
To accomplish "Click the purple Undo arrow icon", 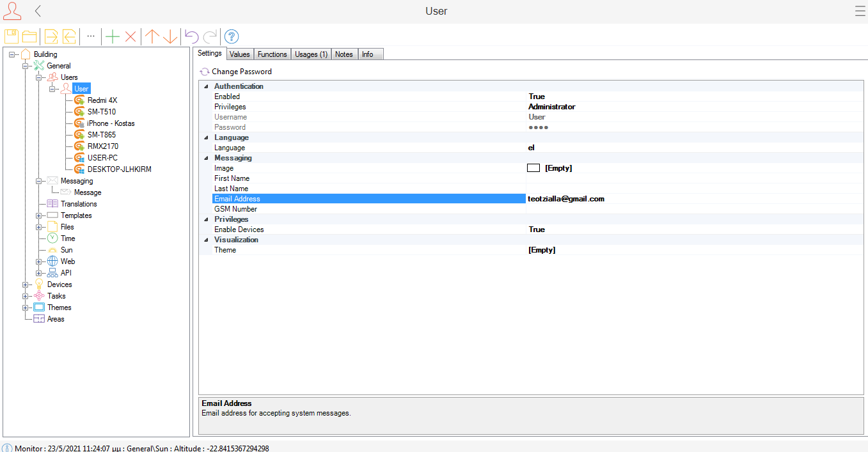I will click(191, 36).
